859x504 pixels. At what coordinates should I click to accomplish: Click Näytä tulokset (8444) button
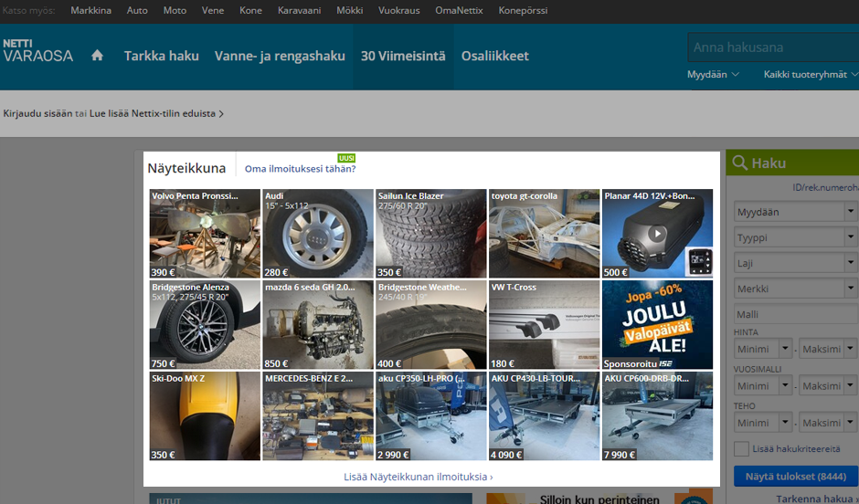795,476
